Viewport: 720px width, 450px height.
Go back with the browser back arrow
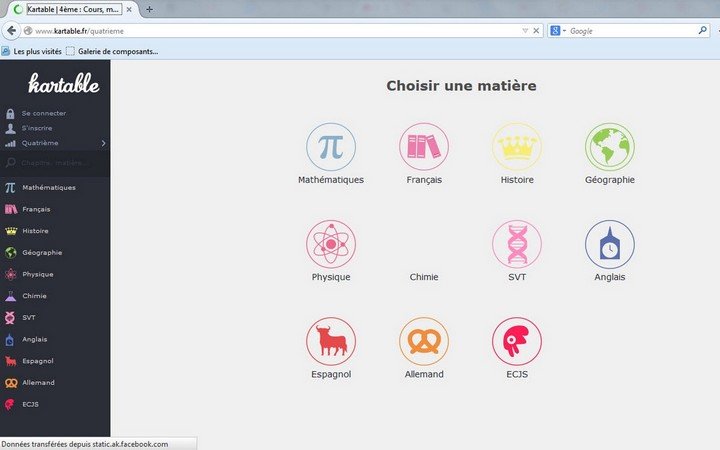pyautogui.click(x=11, y=31)
